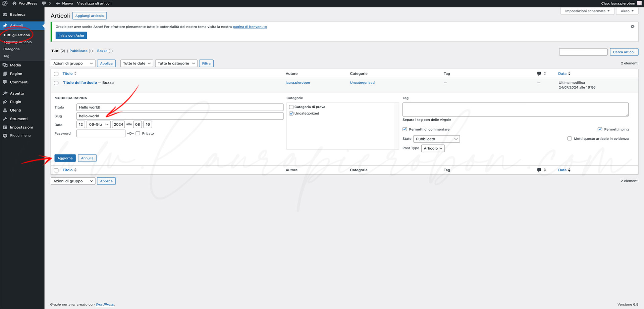The height and width of the screenshot is (309, 644).
Task: Go to Plugin section in sidebar
Action: tap(15, 102)
